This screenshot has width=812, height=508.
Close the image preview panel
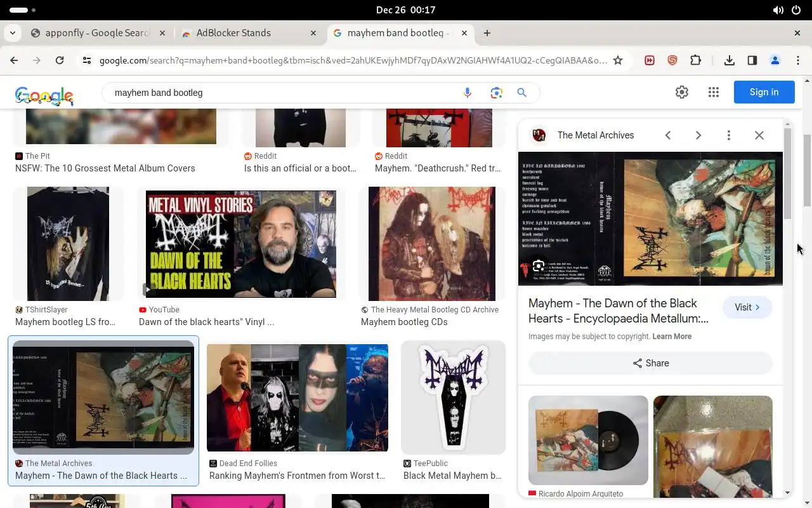click(x=759, y=135)
